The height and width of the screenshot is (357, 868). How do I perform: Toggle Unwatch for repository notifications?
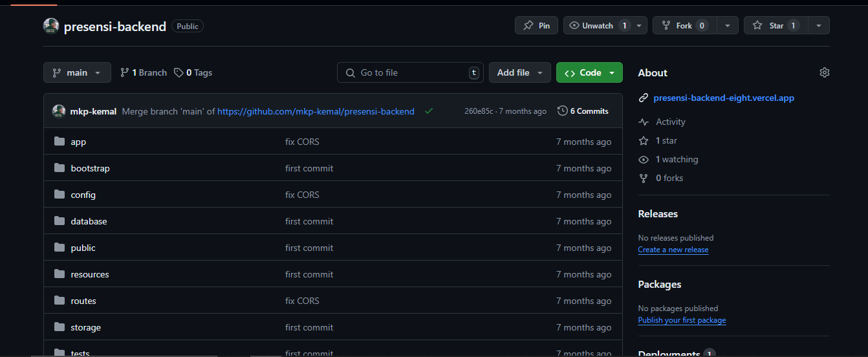[x=598, y=26]
